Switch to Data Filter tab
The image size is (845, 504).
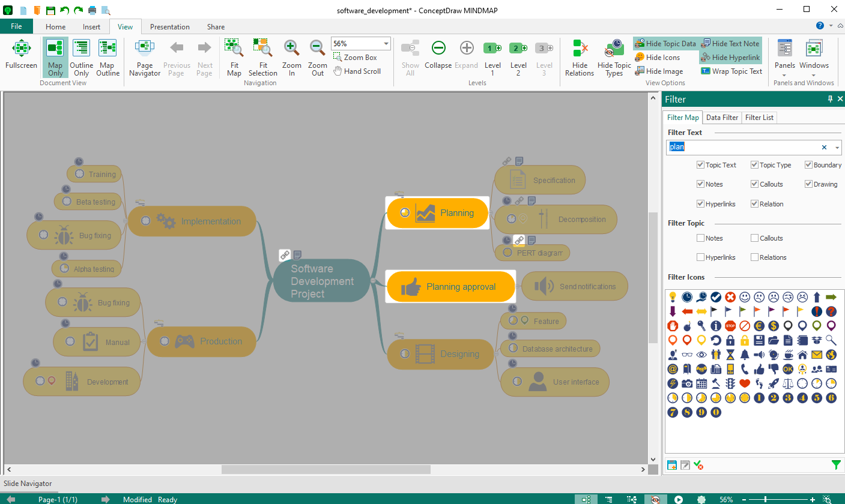[x=722, y=118]
